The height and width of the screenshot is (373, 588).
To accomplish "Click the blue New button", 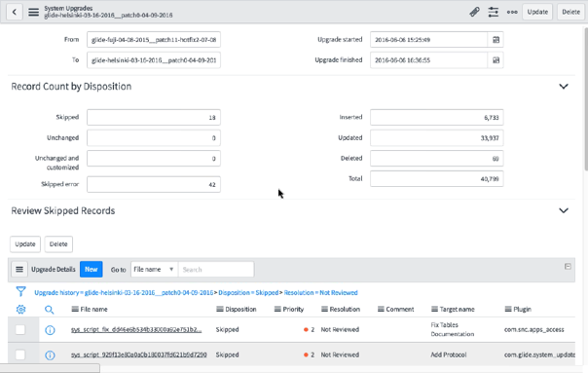I will point(92,270).
